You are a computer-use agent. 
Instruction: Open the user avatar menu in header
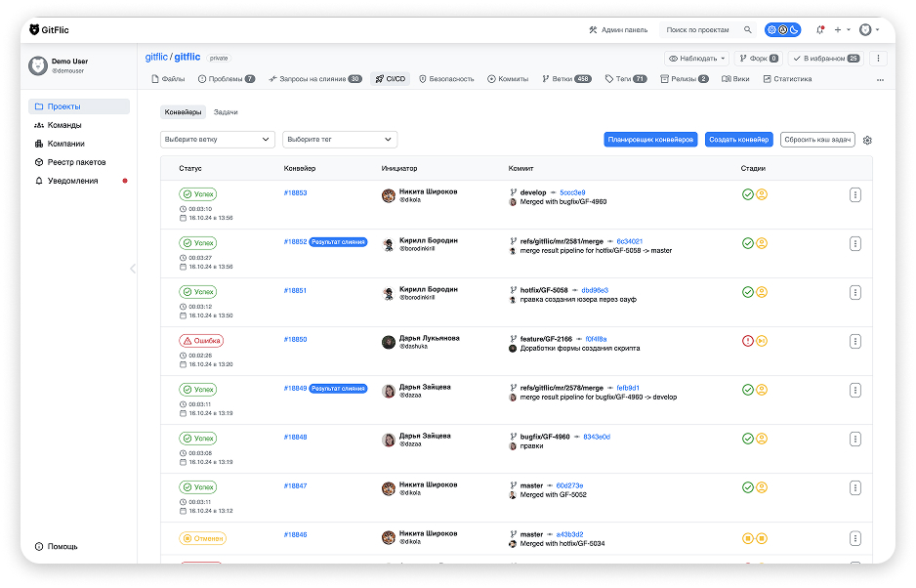click(869, 30)
